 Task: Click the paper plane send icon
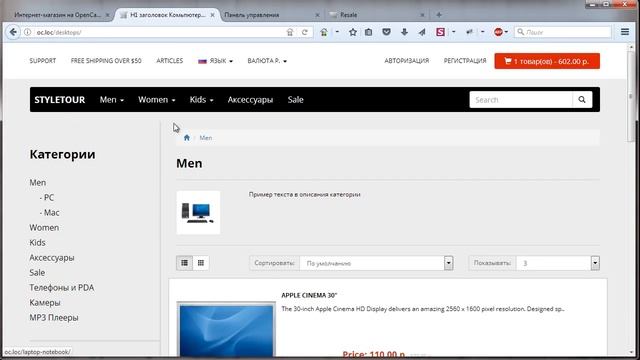coord(422,32)
